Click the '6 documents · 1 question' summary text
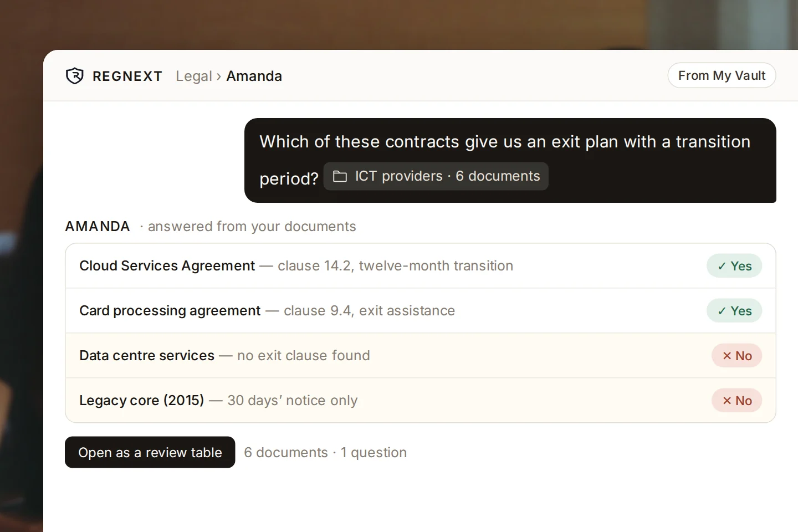Viewport: 798px width, 532px height. [x=325, y=453]
